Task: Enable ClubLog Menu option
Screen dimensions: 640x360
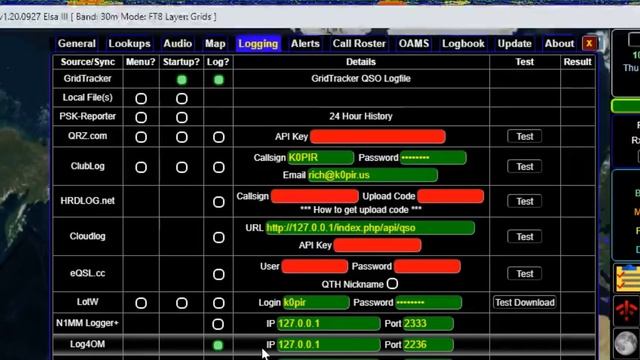Action: click(x=141, y=167)
